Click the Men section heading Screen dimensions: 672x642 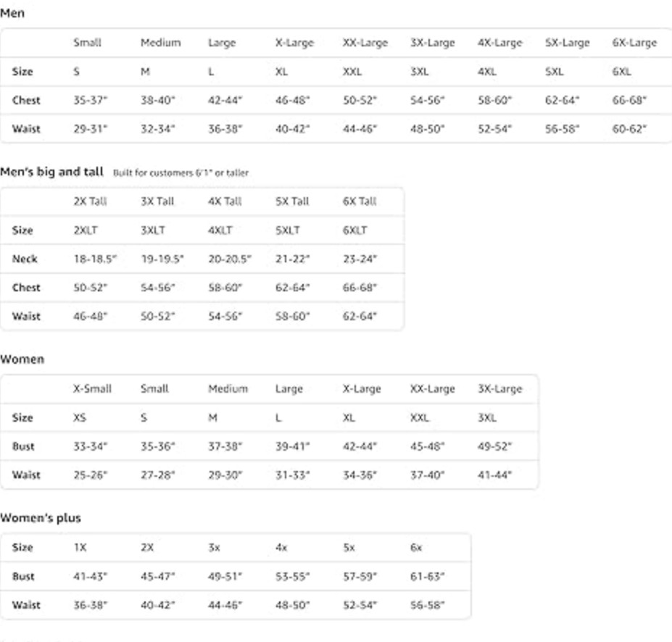click(x=12, y=13)
